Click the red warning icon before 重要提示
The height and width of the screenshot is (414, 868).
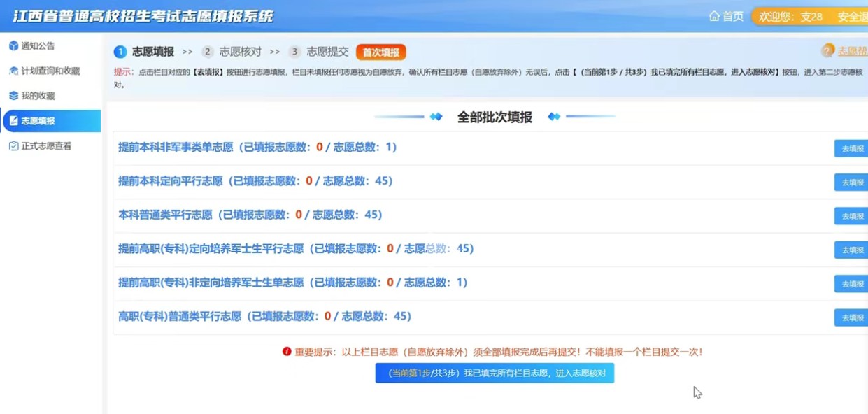286,352
